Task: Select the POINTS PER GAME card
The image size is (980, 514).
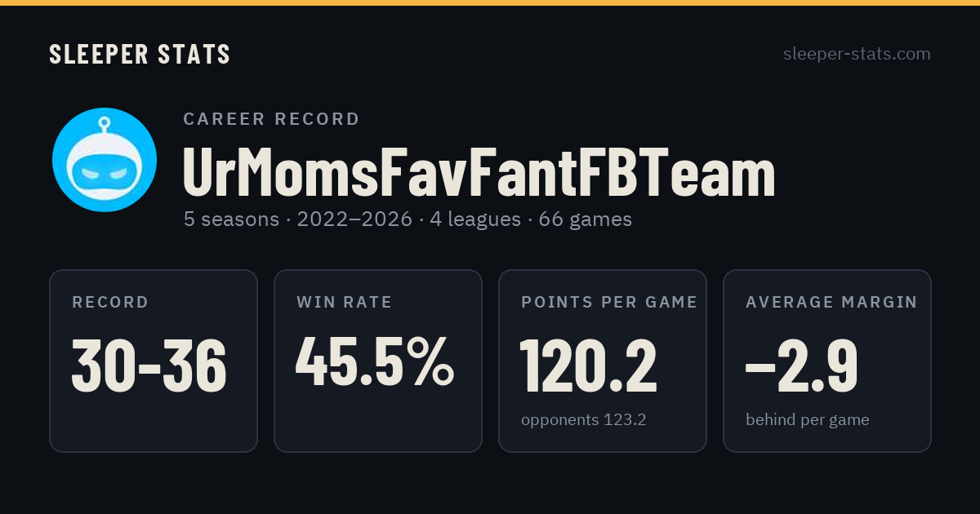Action: (603, 361)
